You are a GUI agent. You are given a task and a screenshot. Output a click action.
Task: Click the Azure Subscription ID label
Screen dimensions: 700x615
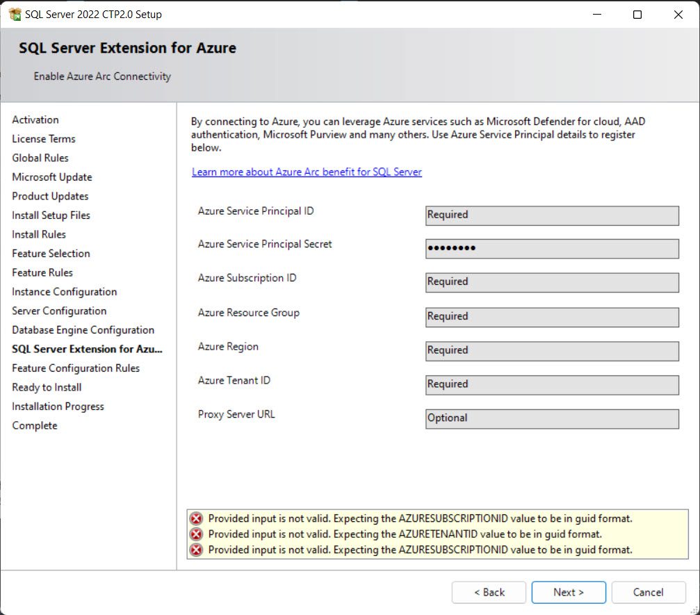point(247,278)
